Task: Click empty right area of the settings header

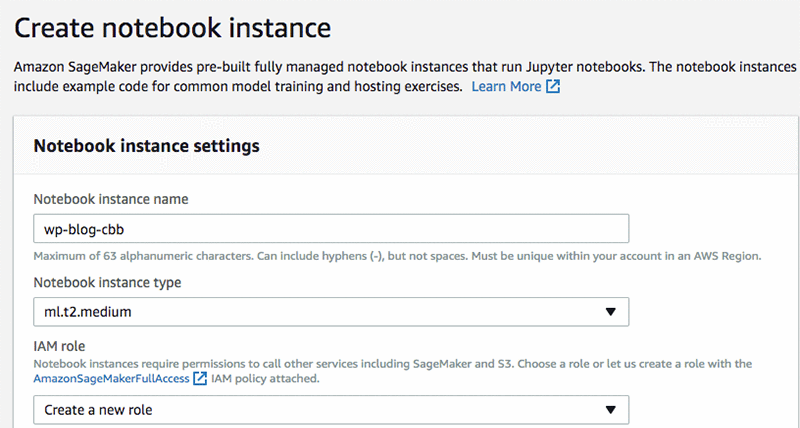Action: click(x=600, y=146)
